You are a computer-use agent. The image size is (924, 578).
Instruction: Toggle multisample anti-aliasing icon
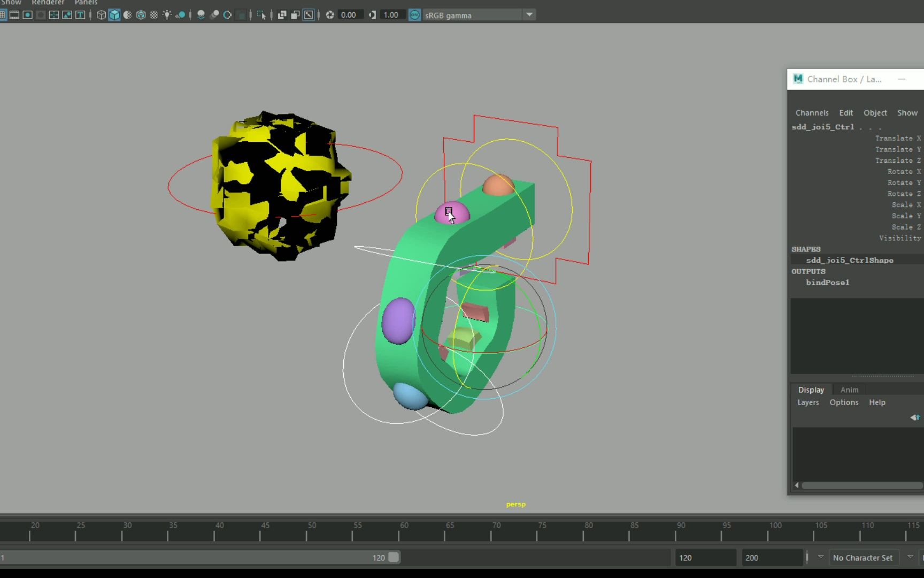click(x=227, y=15)
